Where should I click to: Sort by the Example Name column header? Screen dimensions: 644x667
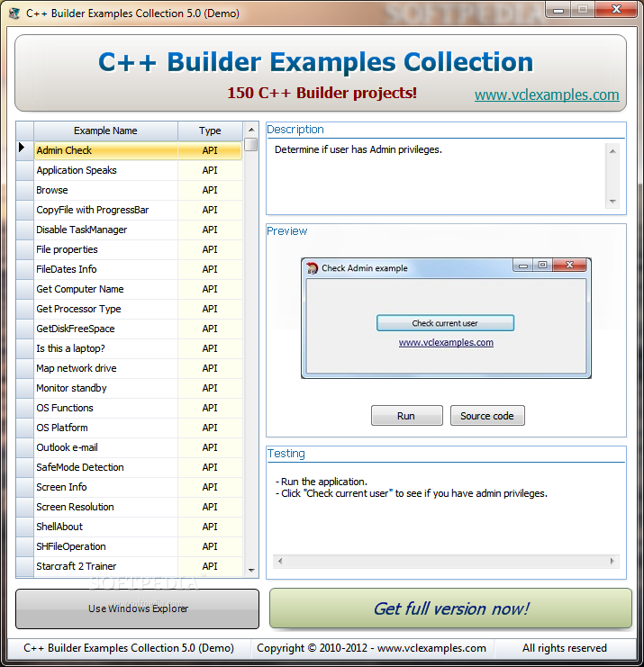[105, 131]
